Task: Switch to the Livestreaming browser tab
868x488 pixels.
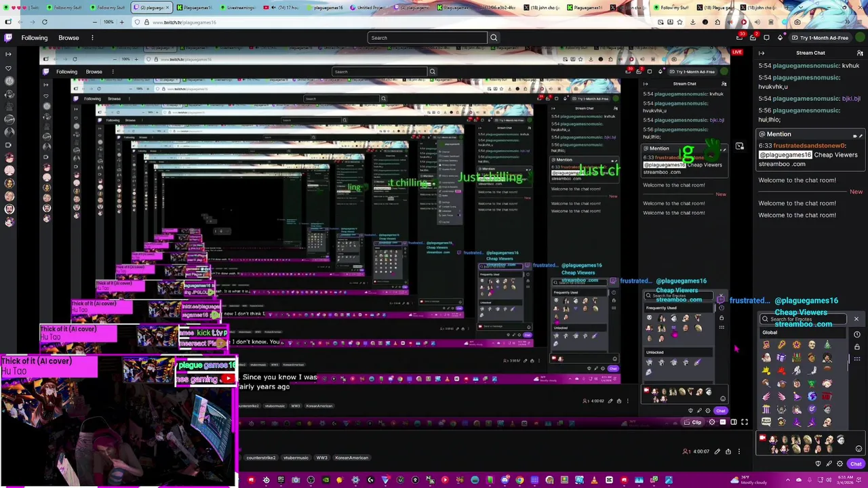Action: pos(240,7)
